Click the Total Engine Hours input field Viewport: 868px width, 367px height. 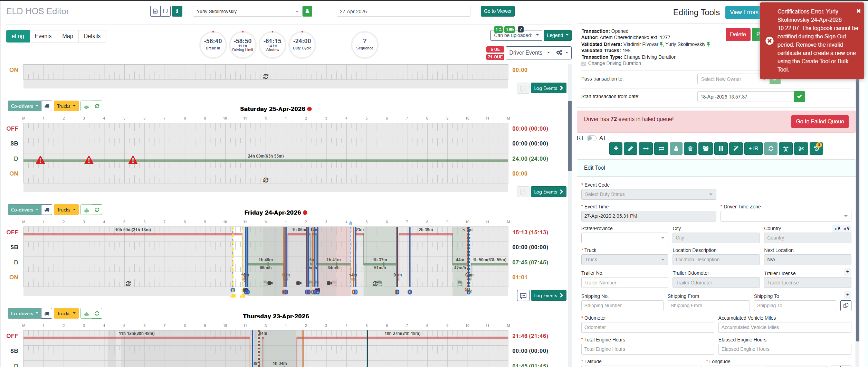point(648,349)
